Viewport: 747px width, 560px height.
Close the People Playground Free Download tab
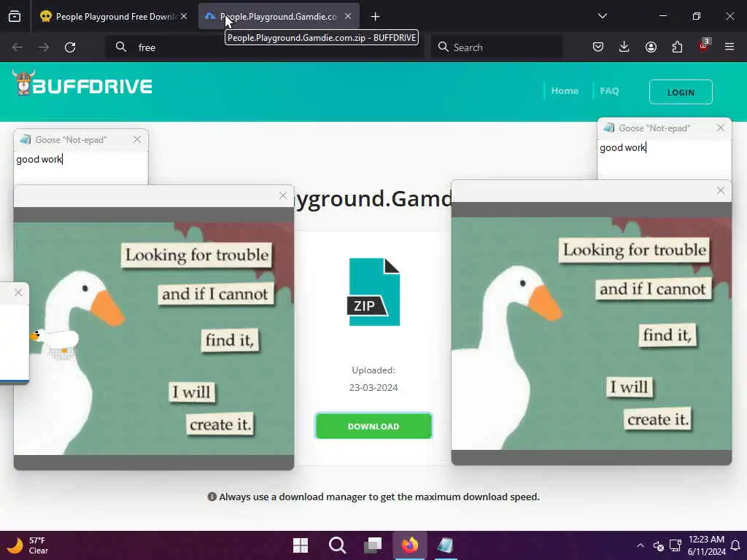click(x=184, y=17)
